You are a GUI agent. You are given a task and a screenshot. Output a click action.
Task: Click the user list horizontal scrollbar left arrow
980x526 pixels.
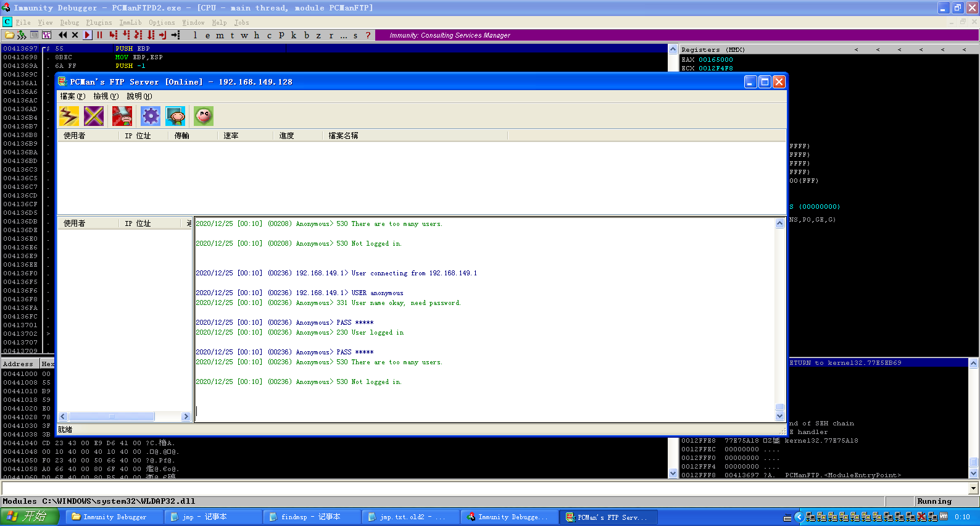(x=62, y=417)
